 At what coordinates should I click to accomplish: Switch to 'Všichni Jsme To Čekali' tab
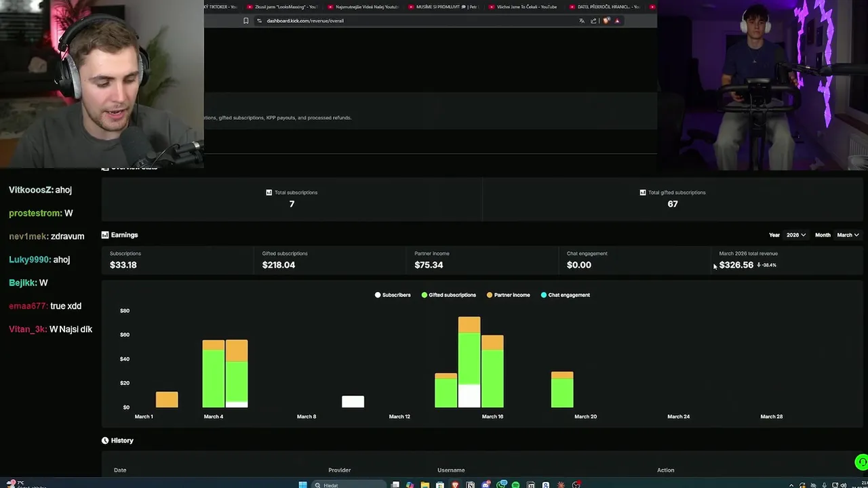pos(522,7)
